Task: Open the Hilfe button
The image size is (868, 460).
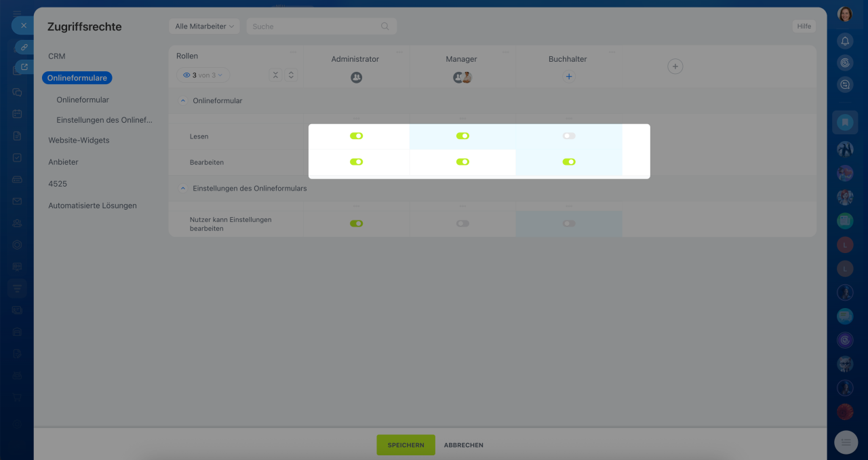Action: [x=804, y=26]
